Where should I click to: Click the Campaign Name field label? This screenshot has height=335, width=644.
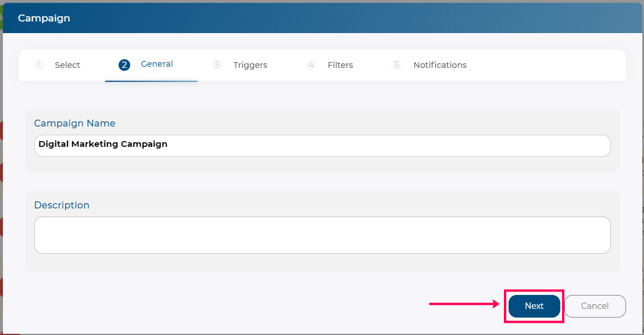point(74,124)
